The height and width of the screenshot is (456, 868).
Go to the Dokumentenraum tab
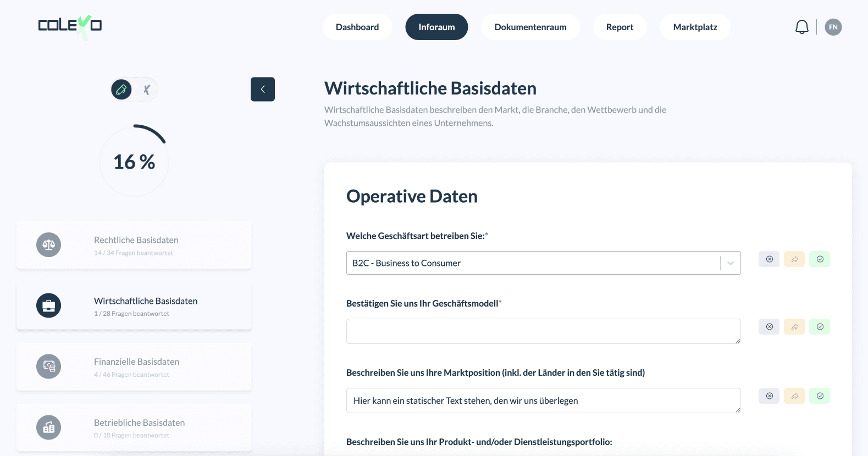(530, 27)
